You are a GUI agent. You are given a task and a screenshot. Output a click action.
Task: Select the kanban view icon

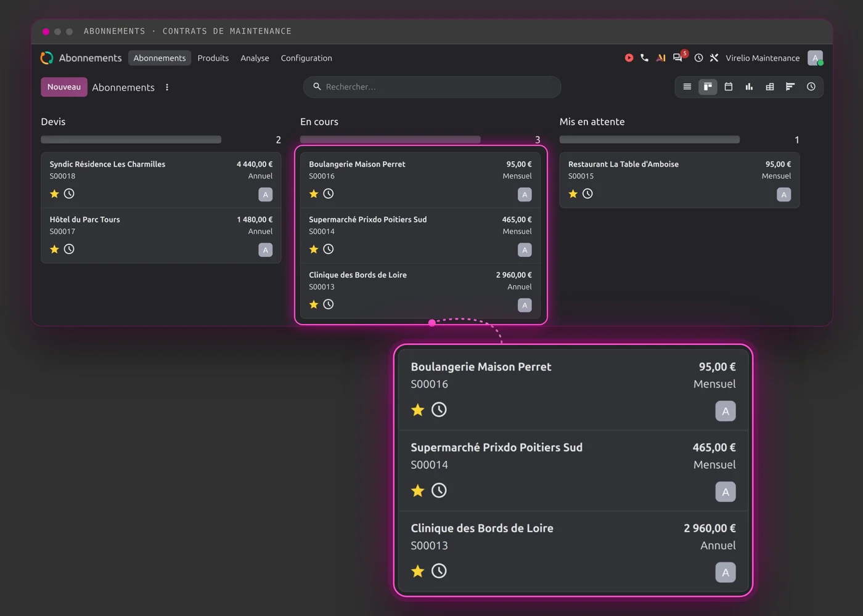[708, 87]
